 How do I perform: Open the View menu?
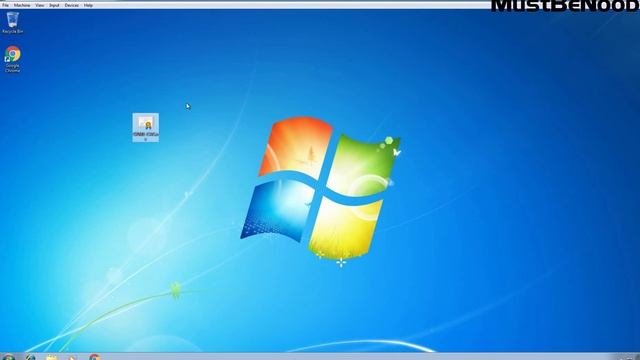click(x=40, y=5)
